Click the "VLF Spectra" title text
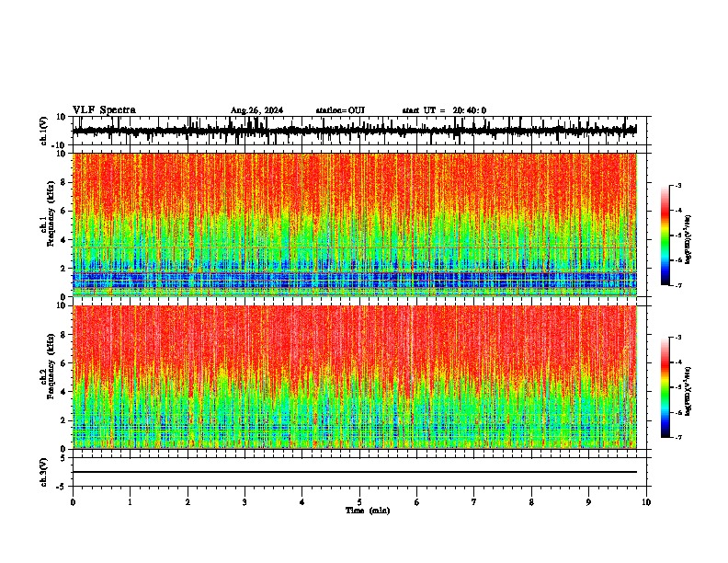Image resolution: width=728 pixels, height=563 pixels. point(105,110)
